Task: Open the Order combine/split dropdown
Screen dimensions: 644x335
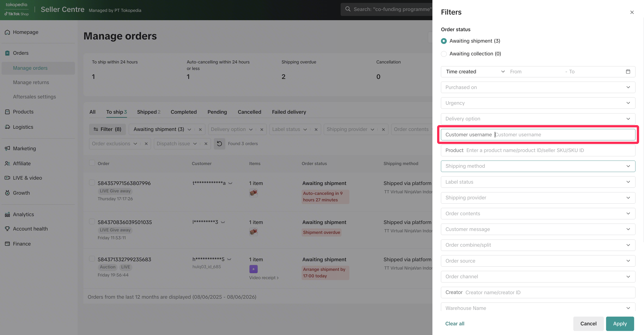Action: pos(538,245)
